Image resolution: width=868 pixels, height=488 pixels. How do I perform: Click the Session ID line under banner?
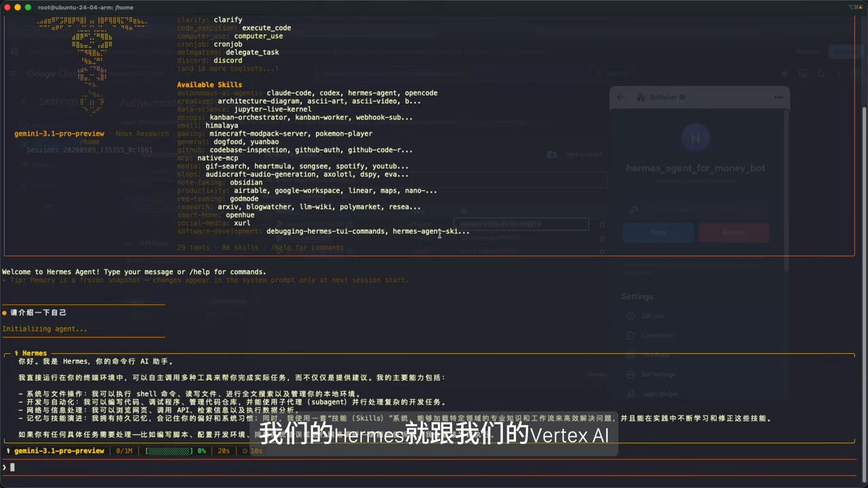tap(90, 150)
